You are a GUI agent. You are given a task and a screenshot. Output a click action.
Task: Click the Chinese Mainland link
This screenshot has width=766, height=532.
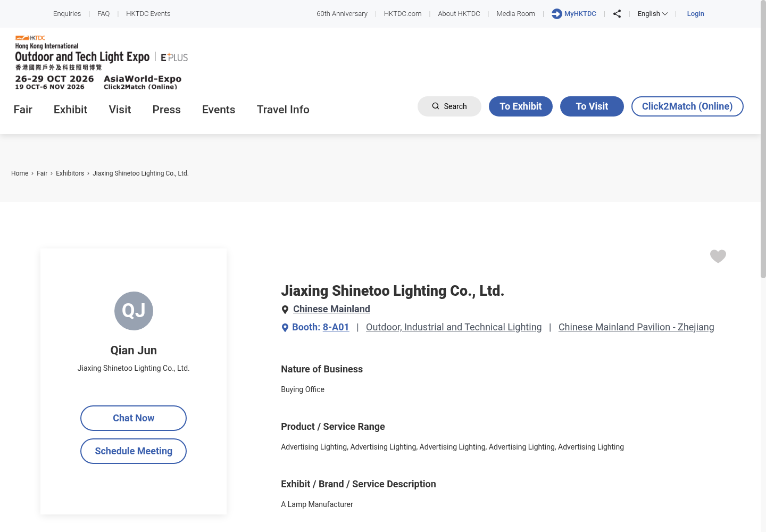[x=331, y=309]
